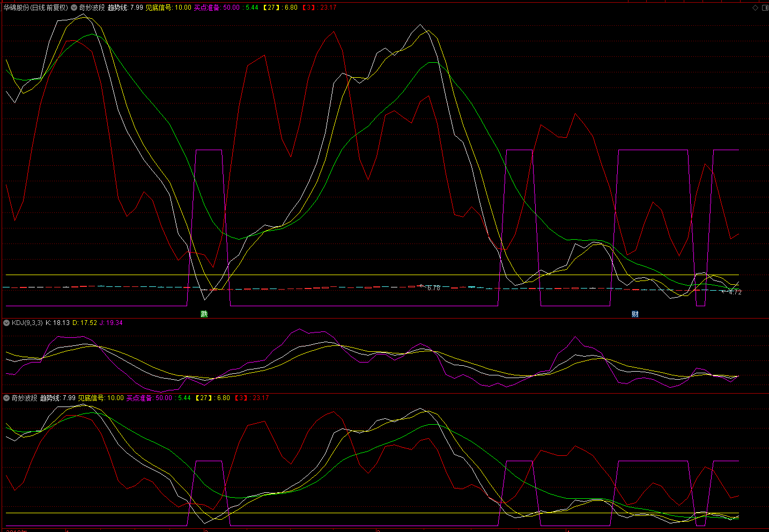Click the yellow D: 17.52 value
This screenshot has height=532, width=769.
point(85,323)
